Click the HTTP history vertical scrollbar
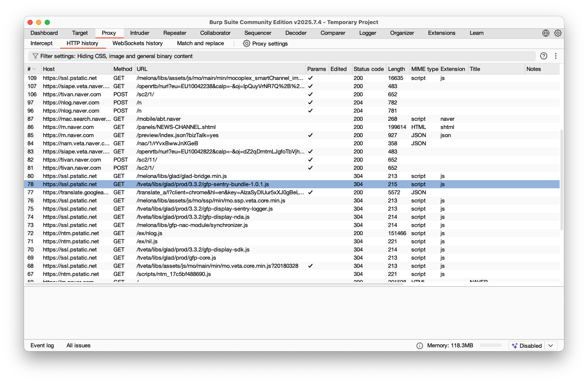The image size is (588, 383). point(561,181)
